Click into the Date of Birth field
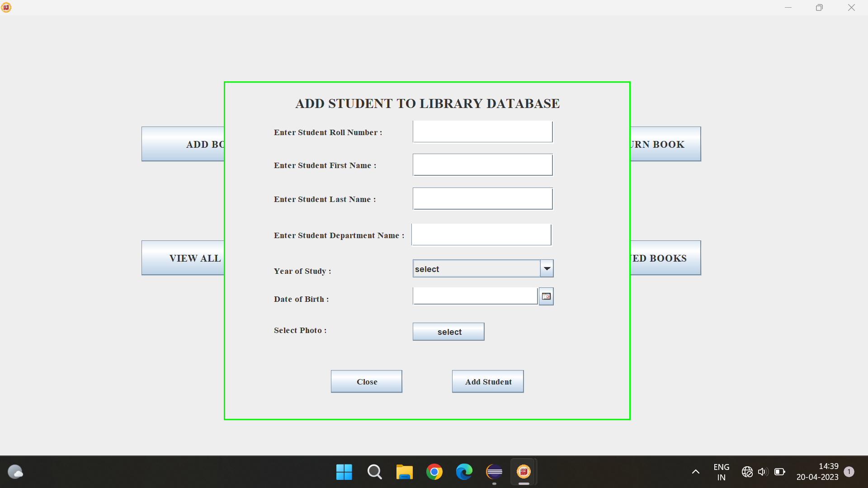Image resolution: width=868 pixels, height=488 pixels. [475, 296]
